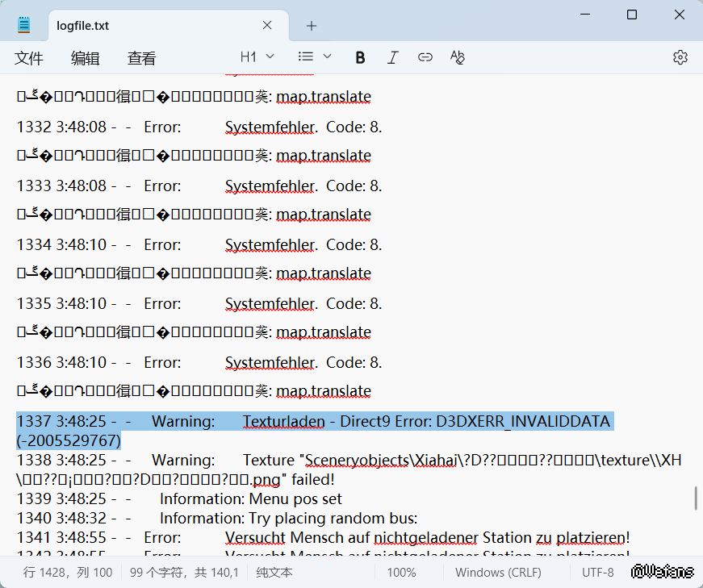
Task: Click the UTF-8 encoding indicator
Action: tap(598, 573)
